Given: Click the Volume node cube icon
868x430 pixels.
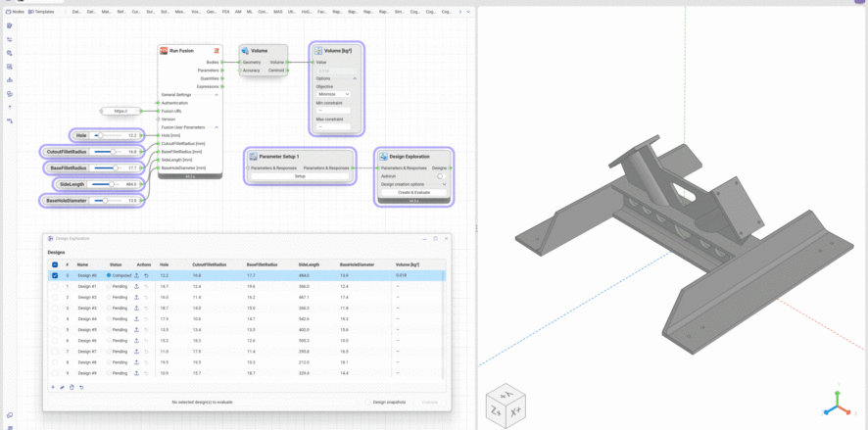Looking at the screenshot, I should [245, 50].
